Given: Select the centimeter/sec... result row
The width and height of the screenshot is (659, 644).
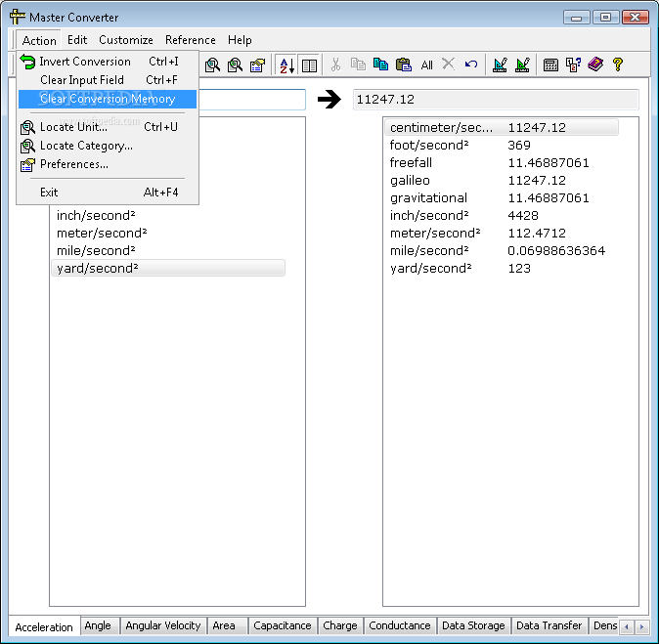Looking at the screenshot, I should click(502, 127).
